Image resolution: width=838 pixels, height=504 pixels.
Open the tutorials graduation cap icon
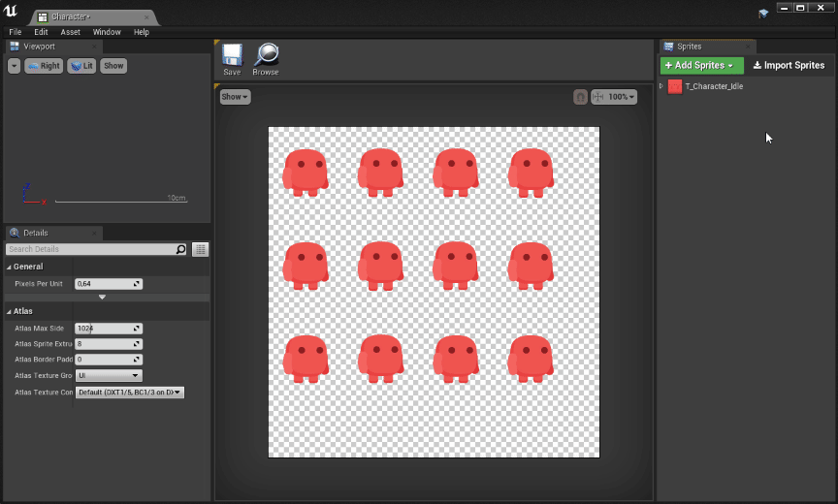[763, 14]
